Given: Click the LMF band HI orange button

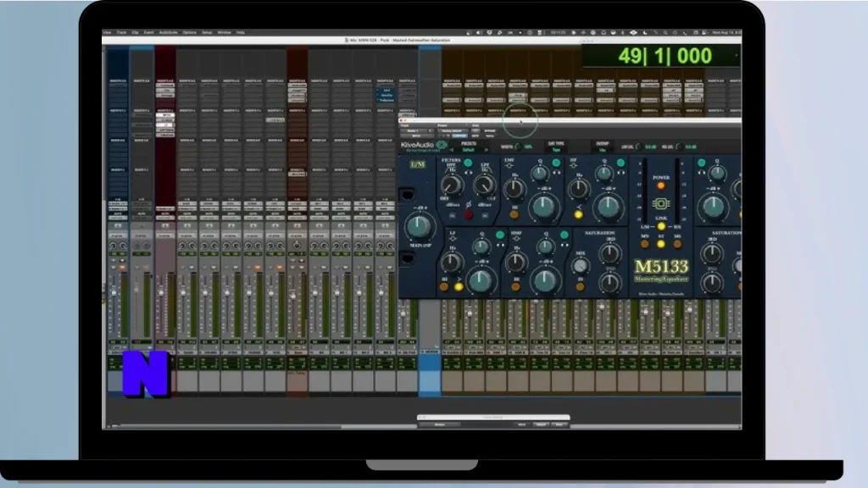Looking at the screenshot, I should coord(514,214).
